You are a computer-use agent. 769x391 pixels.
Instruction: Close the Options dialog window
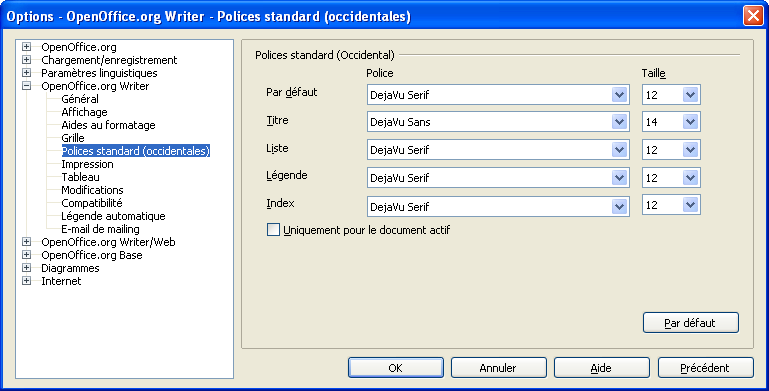click(753, 16)
